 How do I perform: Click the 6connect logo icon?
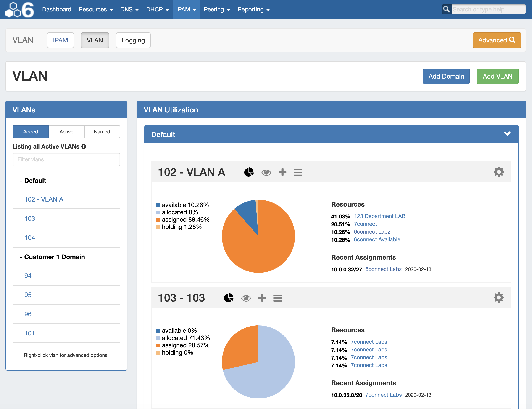click(19, 10)
